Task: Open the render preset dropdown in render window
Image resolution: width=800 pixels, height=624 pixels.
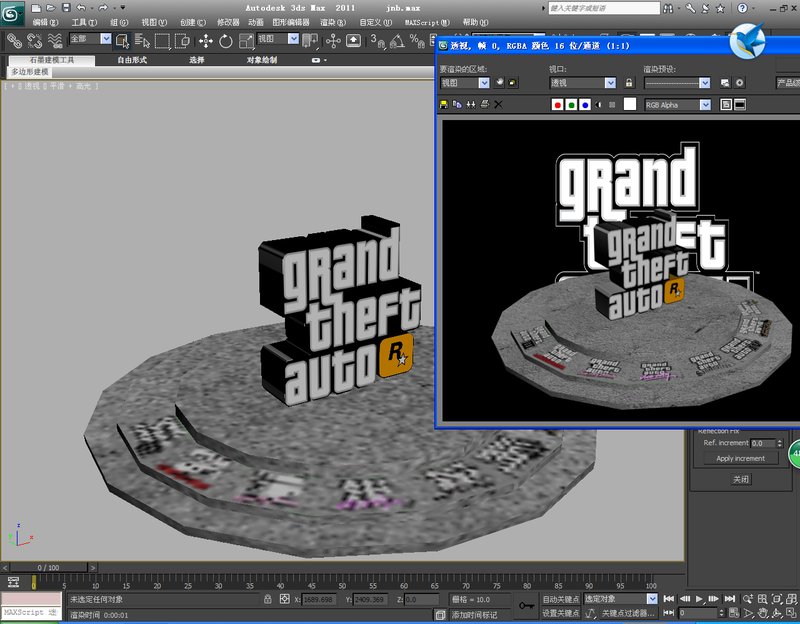Action: pos(677,83)
